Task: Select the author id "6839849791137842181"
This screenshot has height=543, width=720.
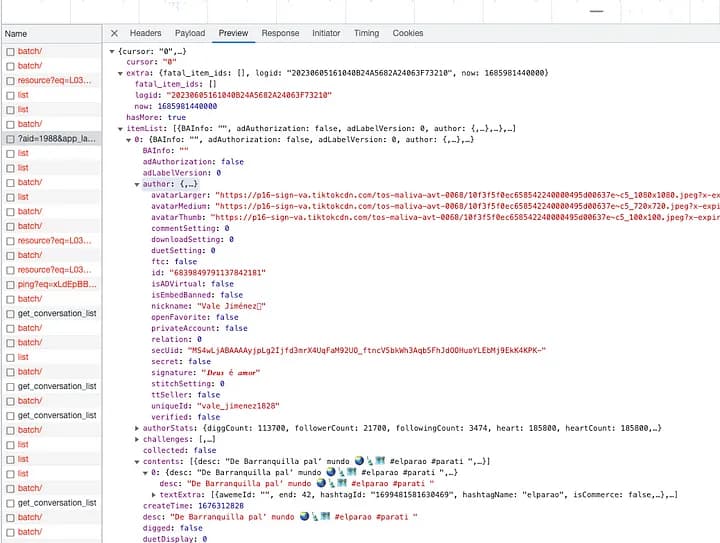Action: [x=217, y=273]
